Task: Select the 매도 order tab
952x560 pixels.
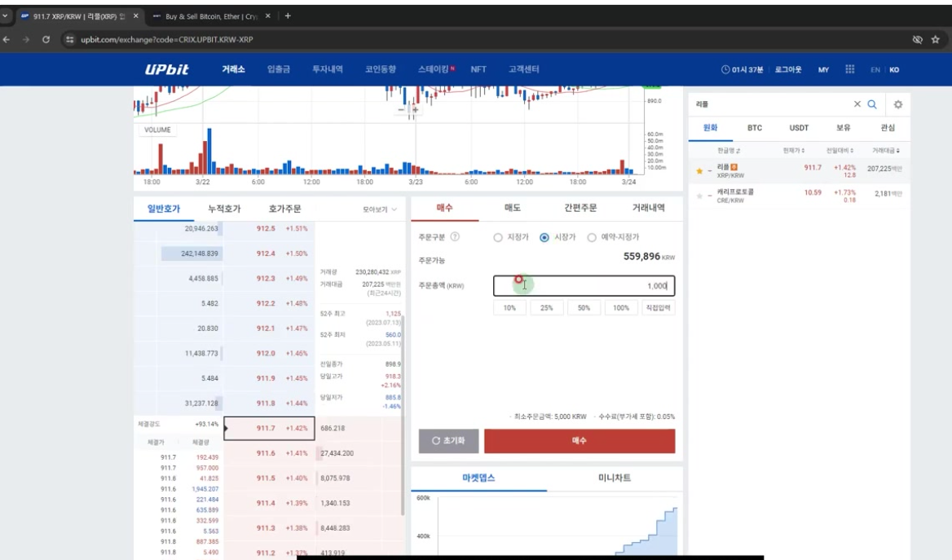Action: coord(513,208)
